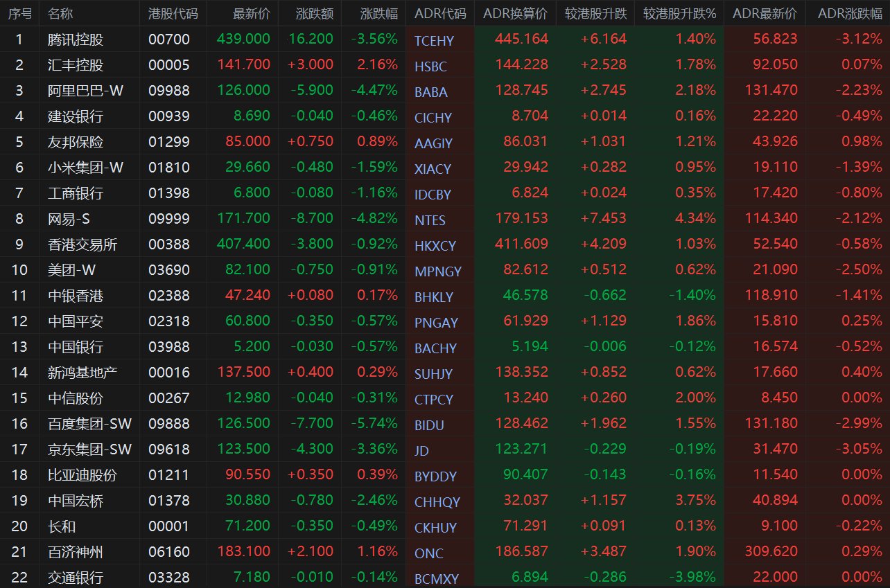
Task: Select the CKHUY ADR code
Action: [x=435, y=528]
